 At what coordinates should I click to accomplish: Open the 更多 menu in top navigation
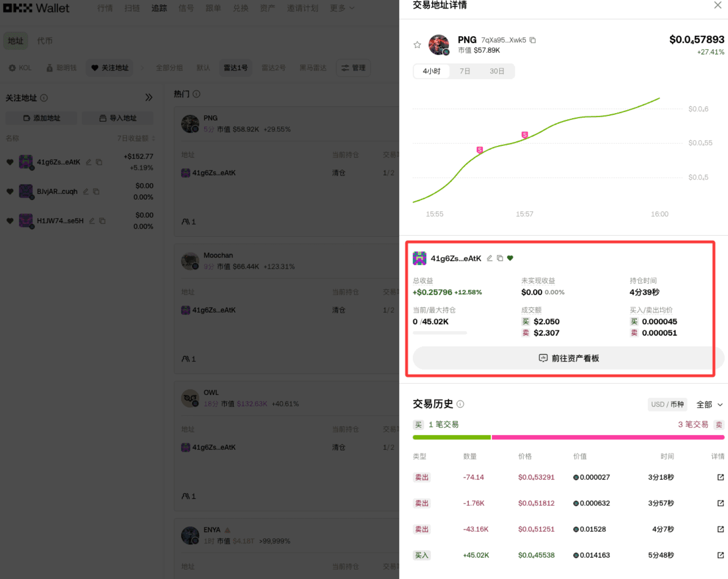[342, 8]
